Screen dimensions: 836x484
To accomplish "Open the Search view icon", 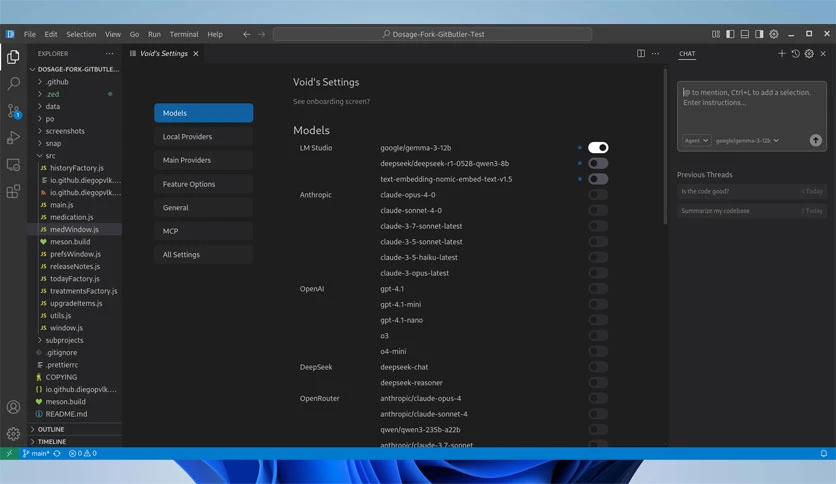I will click(13, 83).
